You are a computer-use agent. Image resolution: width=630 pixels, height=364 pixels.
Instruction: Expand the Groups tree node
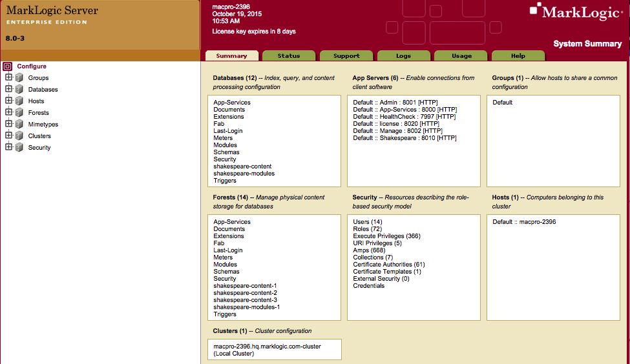pyautogui.click(x=8, y=77)
